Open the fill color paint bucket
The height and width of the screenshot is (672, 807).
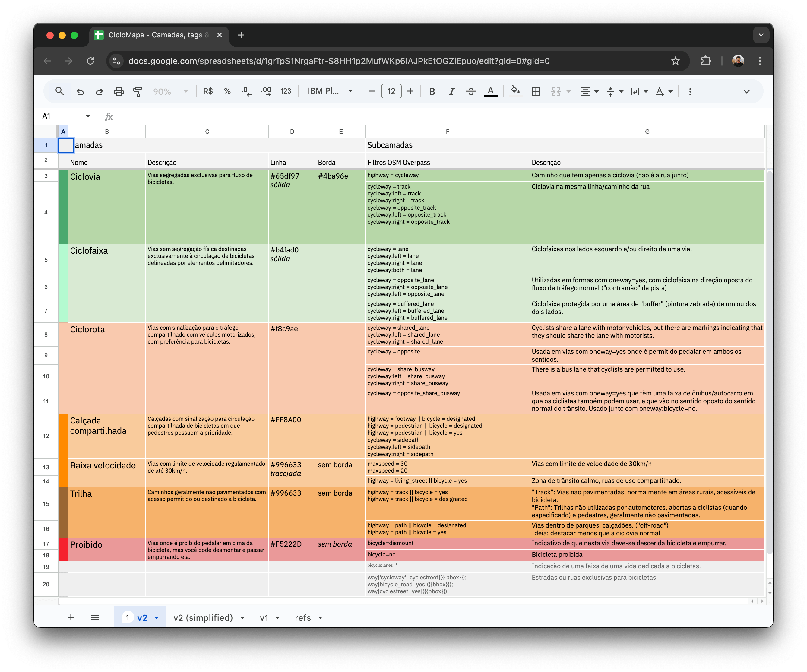click(515, 91)
